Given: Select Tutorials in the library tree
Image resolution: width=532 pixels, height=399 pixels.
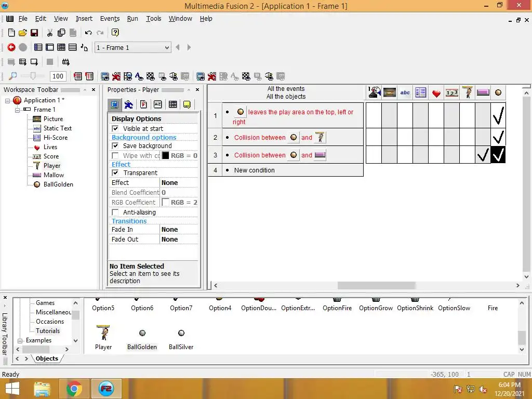Looking at the screenshot, I should pyautogui.click(x=47, y=331).
